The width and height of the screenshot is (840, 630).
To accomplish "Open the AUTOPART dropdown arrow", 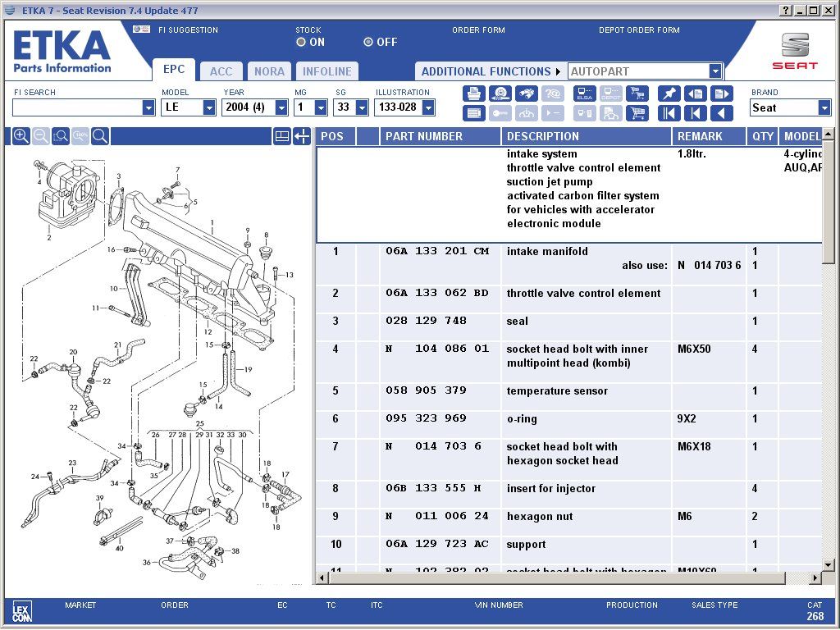I will 715,71.
